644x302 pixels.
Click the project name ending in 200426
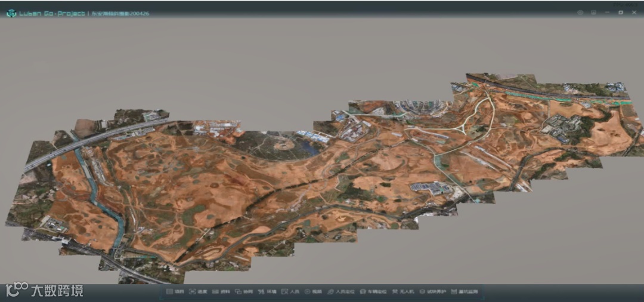pos(119,14)
